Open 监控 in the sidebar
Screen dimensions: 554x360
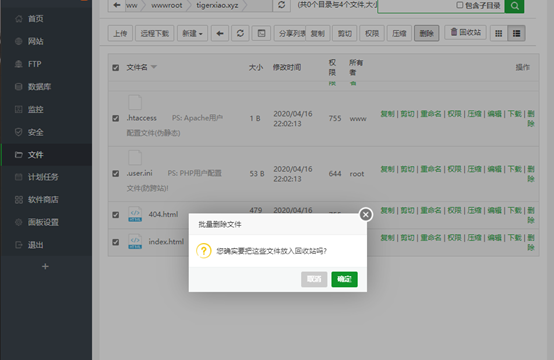36,109
